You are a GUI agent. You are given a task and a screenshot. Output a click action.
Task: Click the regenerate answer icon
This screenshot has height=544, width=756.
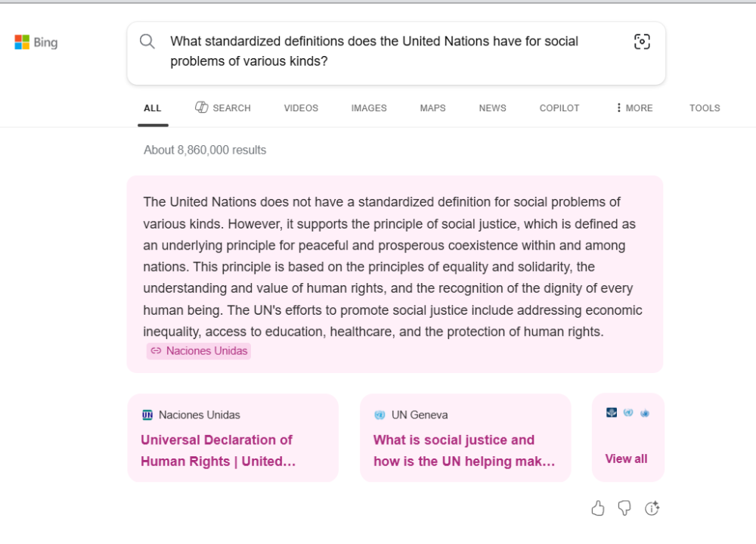click(x=652, y=508)
